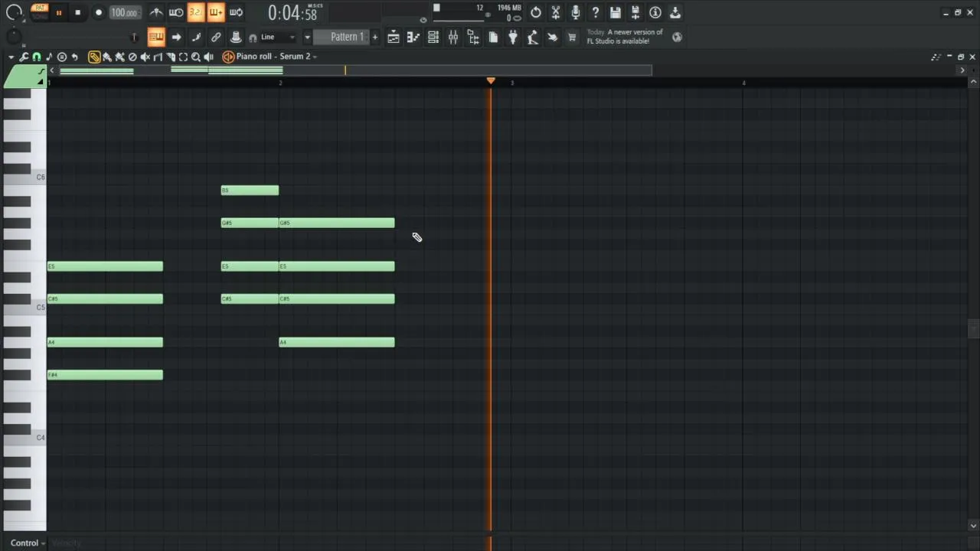Toggle the metronome
This screenshot has width=980, height=551.
click(155, 12)
